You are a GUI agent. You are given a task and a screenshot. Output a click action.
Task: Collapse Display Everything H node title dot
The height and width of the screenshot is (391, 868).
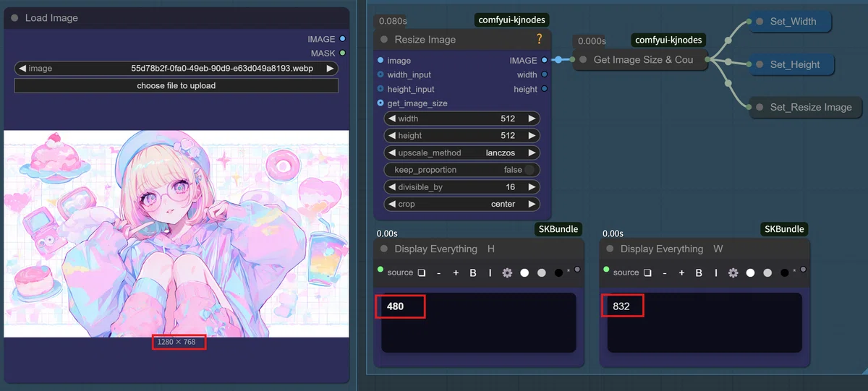click(x=384, y=249)
